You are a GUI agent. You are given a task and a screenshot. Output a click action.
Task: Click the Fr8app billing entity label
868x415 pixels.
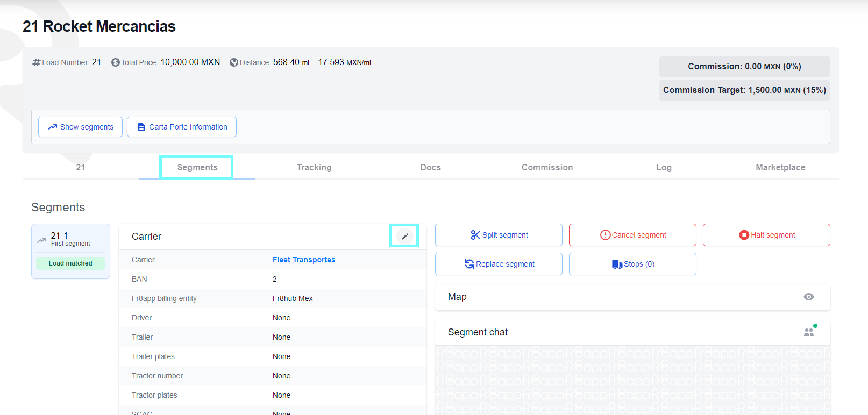point(164,298)
